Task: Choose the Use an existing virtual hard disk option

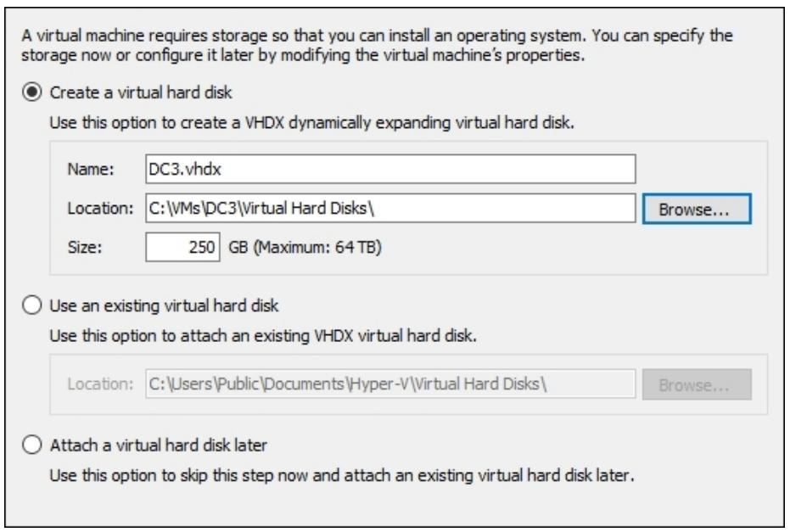Action: coord(31,305)
